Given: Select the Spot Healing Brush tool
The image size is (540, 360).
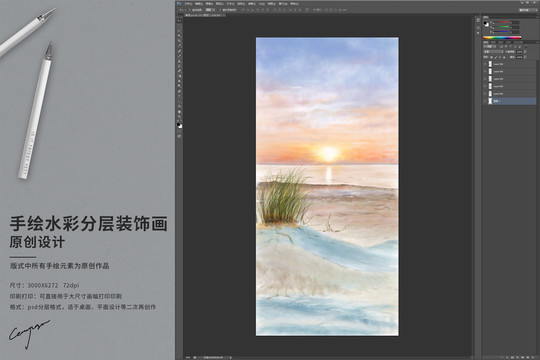Looking at the screenshot, I should click(179, 51).
